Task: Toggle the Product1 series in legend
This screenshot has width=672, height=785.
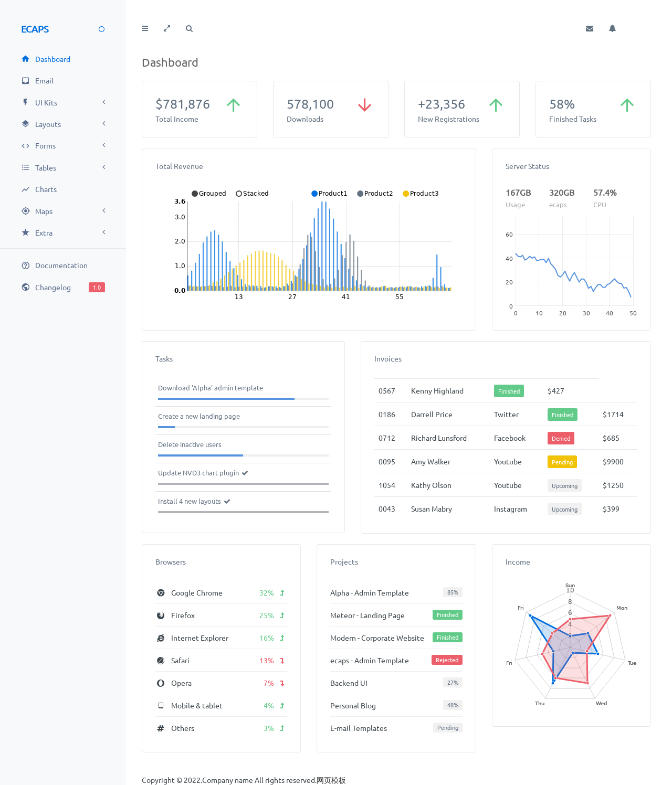Action: pos(329,194)
